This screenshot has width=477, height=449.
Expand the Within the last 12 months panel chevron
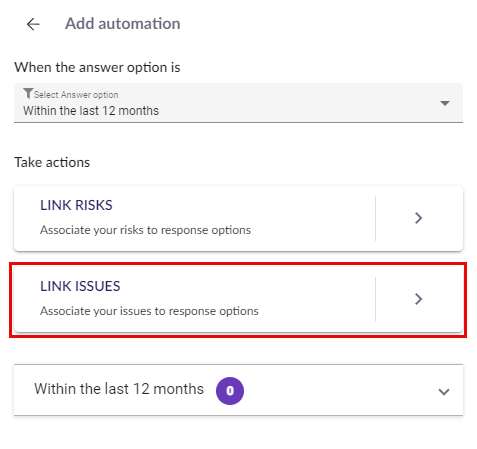[x=444, y=392]
